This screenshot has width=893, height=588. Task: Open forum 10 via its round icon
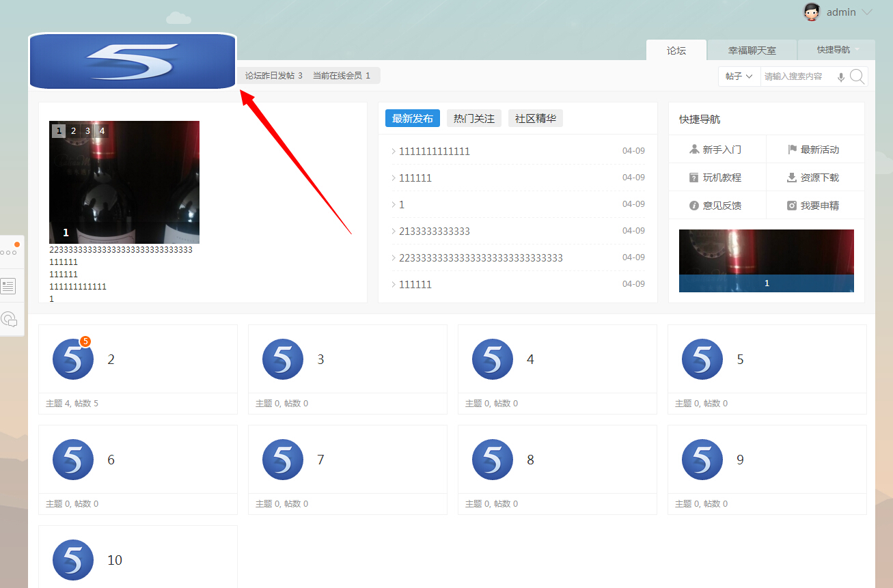click(73, 560)
